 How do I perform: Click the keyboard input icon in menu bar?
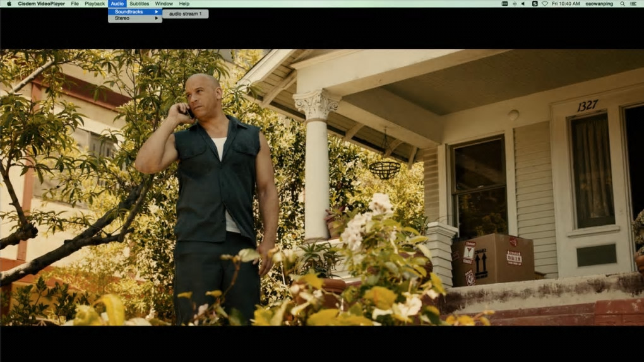pos(504,4)
